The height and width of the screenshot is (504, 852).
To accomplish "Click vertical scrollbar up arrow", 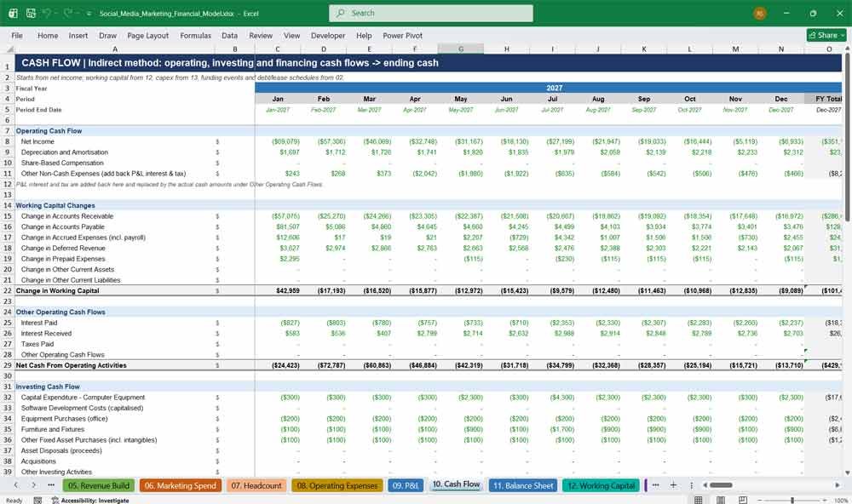I will [847, 49].
